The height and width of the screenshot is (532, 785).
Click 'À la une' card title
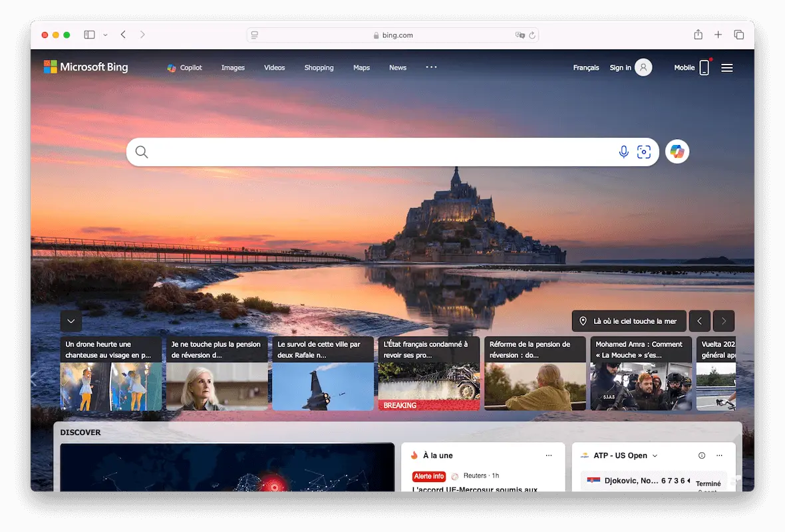click(x=438, y=456)
